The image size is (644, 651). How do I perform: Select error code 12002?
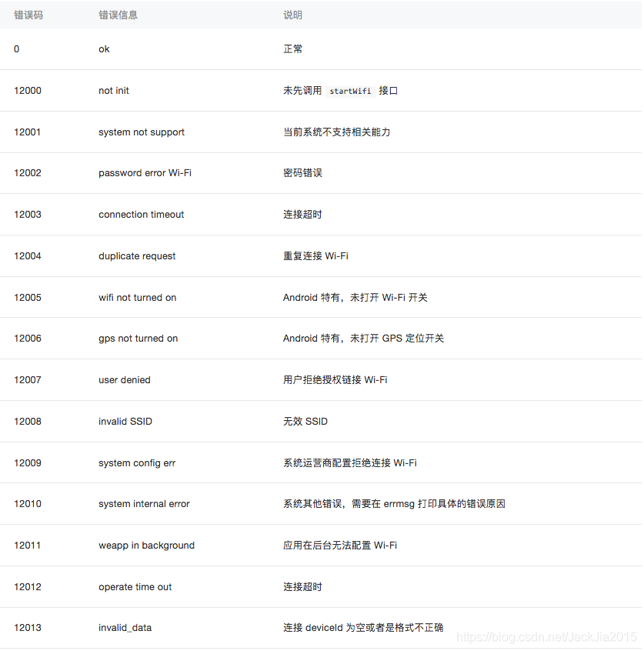tap(28, 172)
